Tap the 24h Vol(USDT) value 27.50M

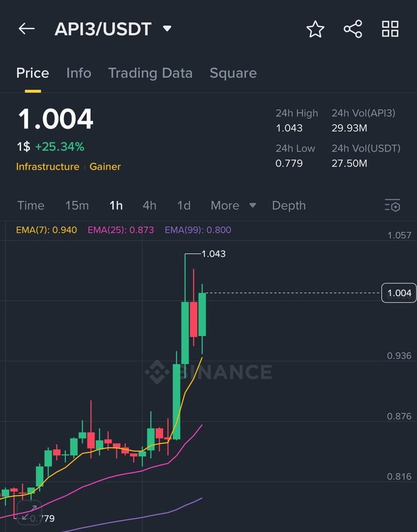pyautogui.click(x=349, y=164)
